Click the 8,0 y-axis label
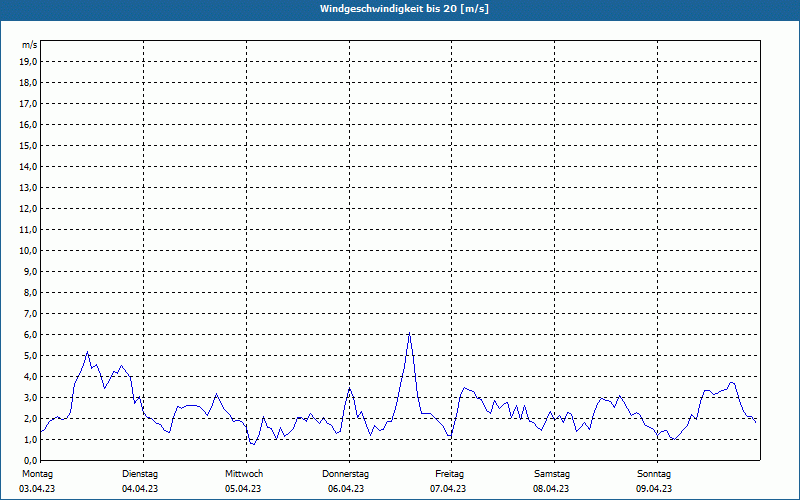The width and height of the screenshot is (800, 500). 30,293
